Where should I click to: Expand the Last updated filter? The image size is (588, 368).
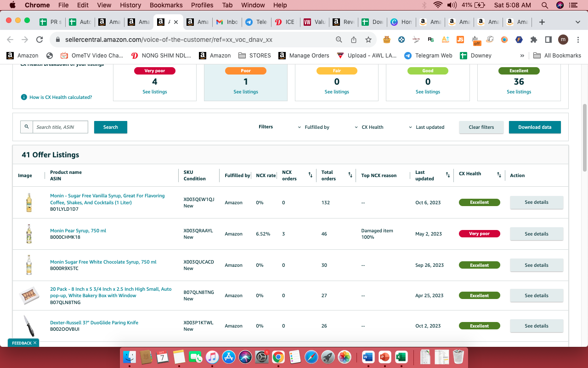[x=427, y=127]
